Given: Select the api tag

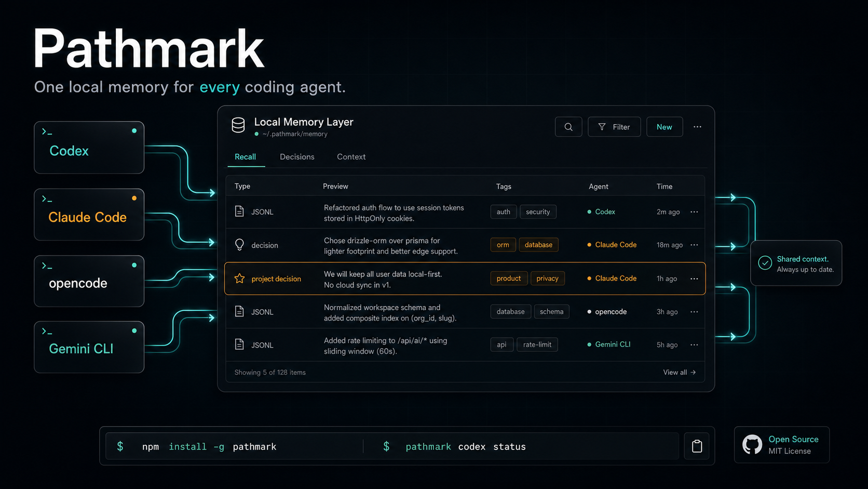Looking at the screenshot, I should [x=501, y=345].
